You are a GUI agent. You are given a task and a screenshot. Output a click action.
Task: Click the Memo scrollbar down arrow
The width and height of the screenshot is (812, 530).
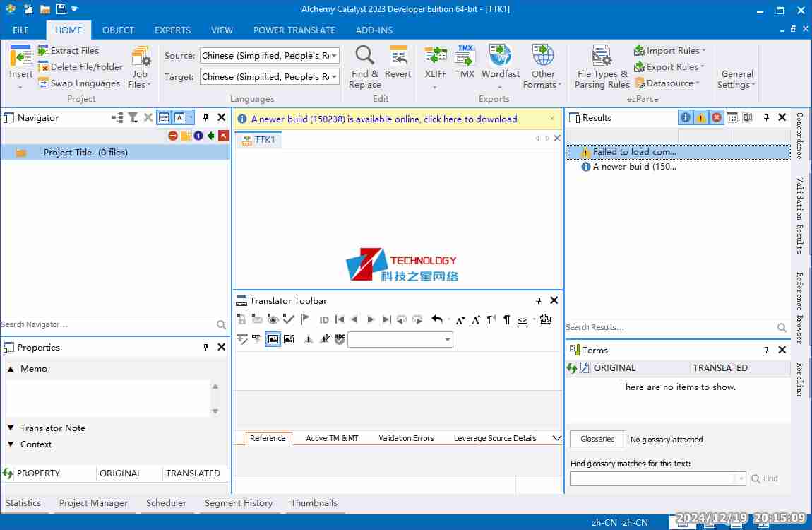pyautogui.click(x=215, y=411)
